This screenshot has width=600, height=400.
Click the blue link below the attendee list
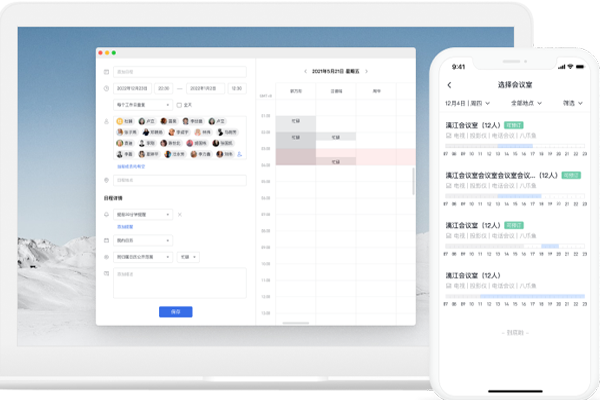131,167
